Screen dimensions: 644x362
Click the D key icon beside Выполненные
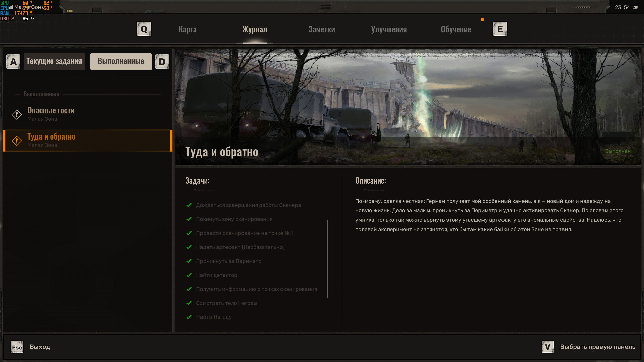[162, 62]
